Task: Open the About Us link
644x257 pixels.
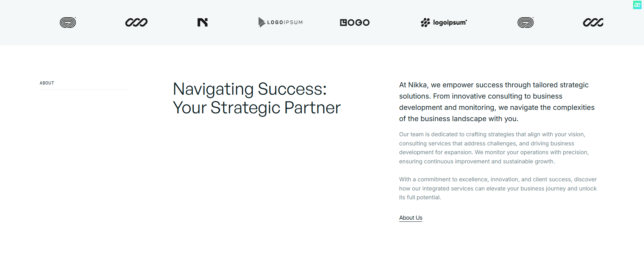Action: point(411,218)
